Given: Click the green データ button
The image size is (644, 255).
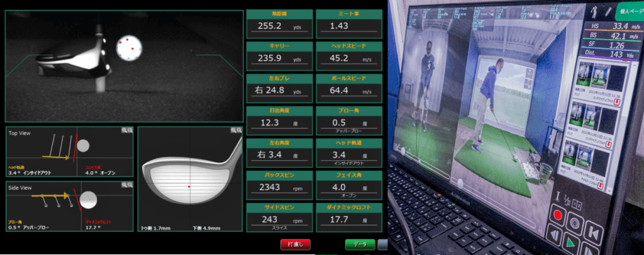Looking at the screenshot, I should click(360, 244).
